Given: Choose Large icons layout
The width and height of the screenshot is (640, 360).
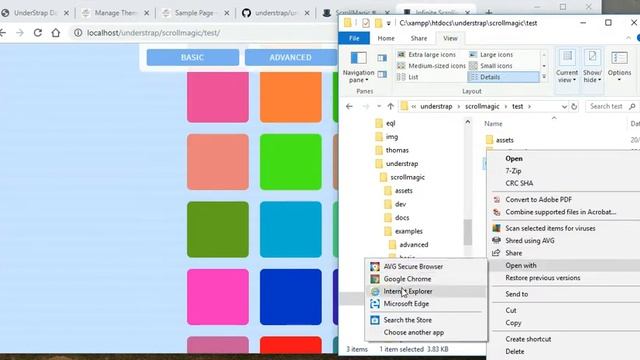Looking at the screenshot, I should (491, 54).
